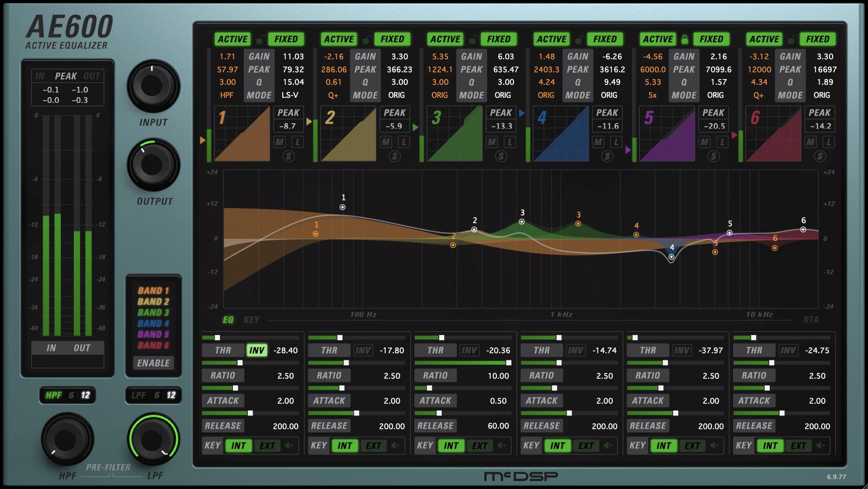This screenshot has width=868, height=489.
Task: Click band 3's S solo button
Action: point(501,156)
